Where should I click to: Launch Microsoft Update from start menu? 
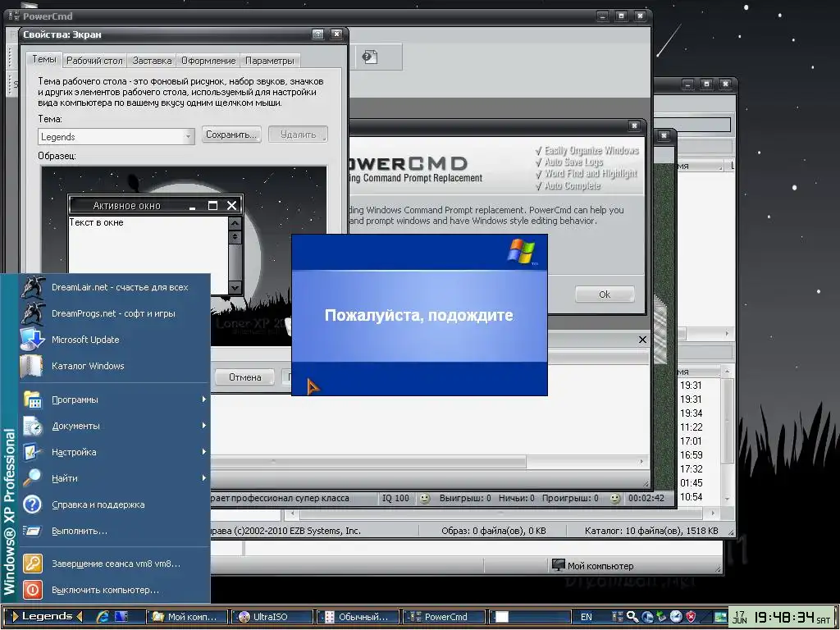coord(115,340)
